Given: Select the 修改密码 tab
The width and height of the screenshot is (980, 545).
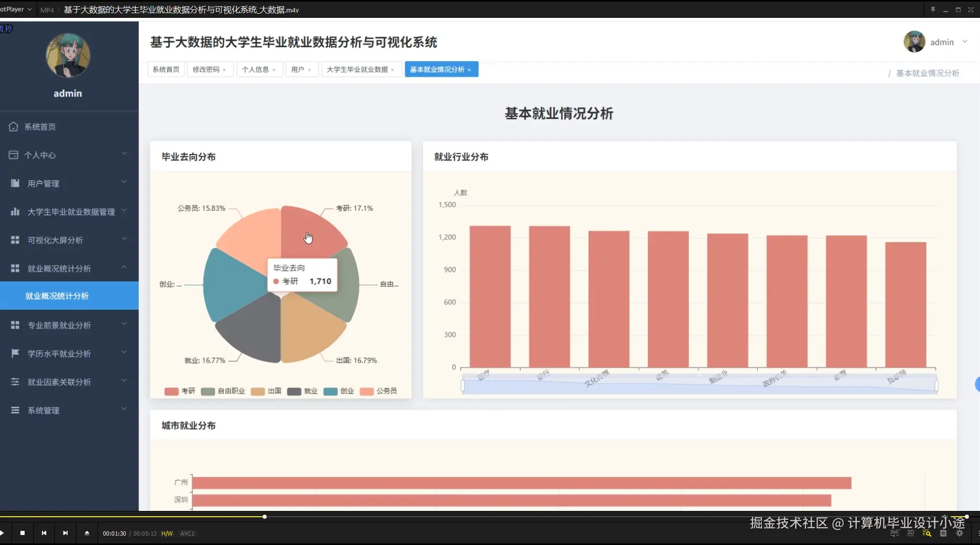Looking at the screenshot, I should click(206, 69).
